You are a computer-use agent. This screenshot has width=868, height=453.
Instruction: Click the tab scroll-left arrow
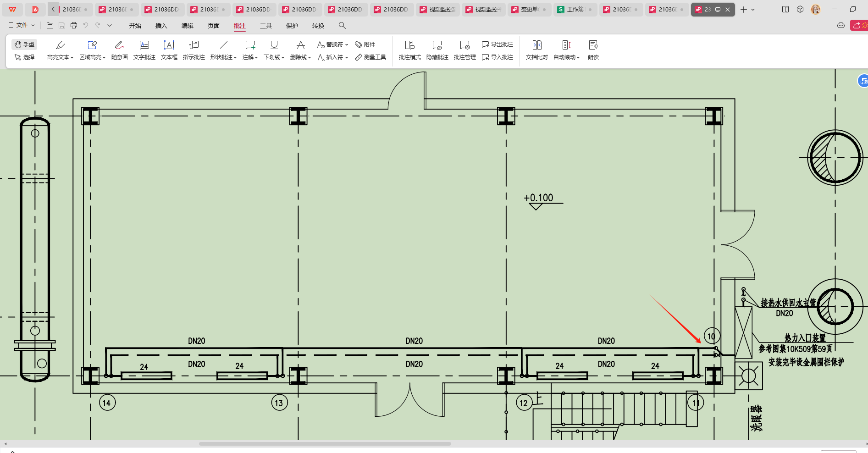[x=53, y=9]
